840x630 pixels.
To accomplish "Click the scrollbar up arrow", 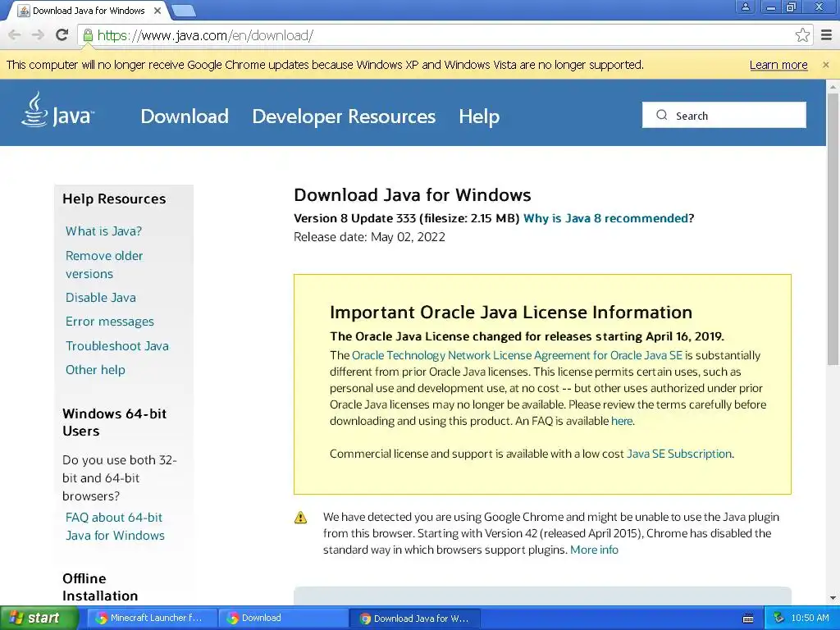I will tap(833, 85).
